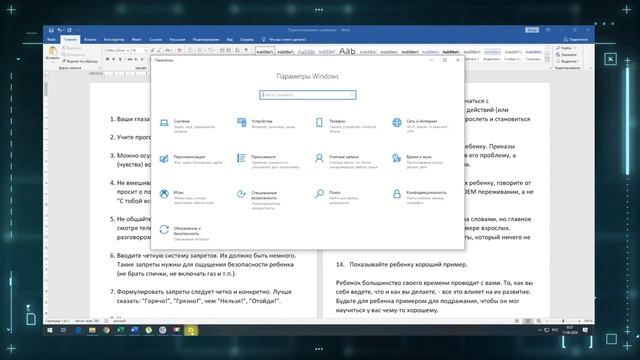Click the Save icon in Word title bar
This screenshot has height=360, width=640.
pos(51,30)
